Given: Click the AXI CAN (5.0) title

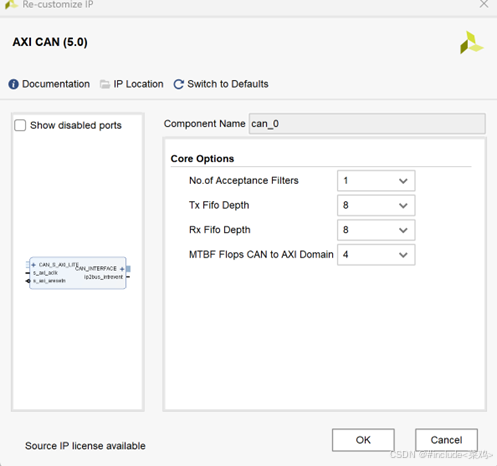Looking at the screenshot, I should click(x=50, y=42).
